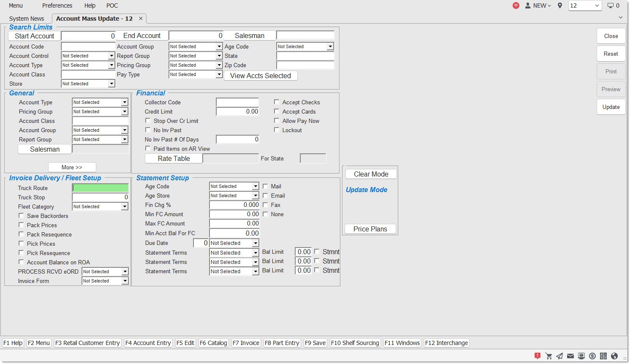Click the paper plane send icon
The height and width of the screenshot is (364, 630).
tap(559, 356)
